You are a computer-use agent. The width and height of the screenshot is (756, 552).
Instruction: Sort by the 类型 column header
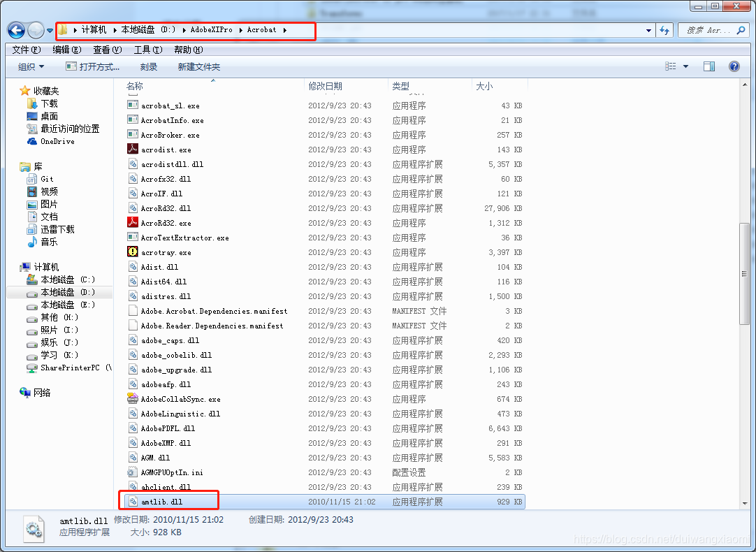point(400,86)
